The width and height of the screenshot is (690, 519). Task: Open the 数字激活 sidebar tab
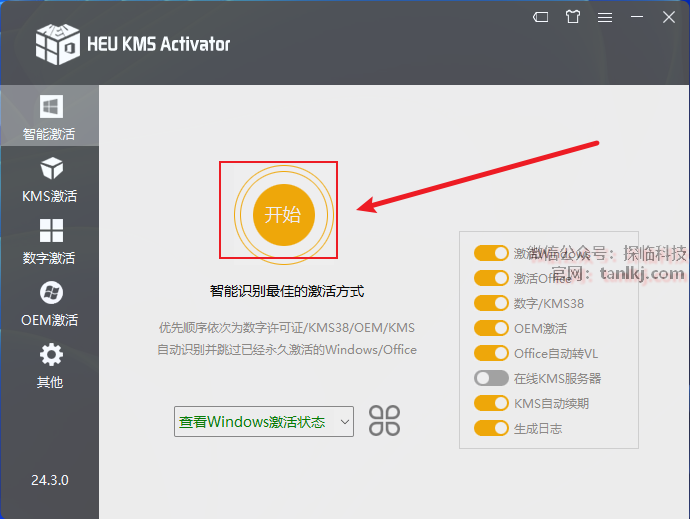click(50, 242)
